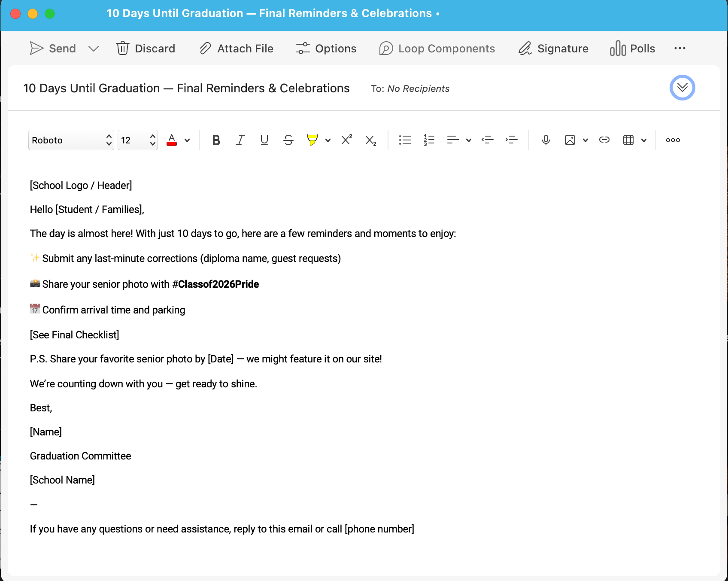Click the 'Best,' closing line
The image size is (728, 581).
pyautogui.click(x=41, y=408)
